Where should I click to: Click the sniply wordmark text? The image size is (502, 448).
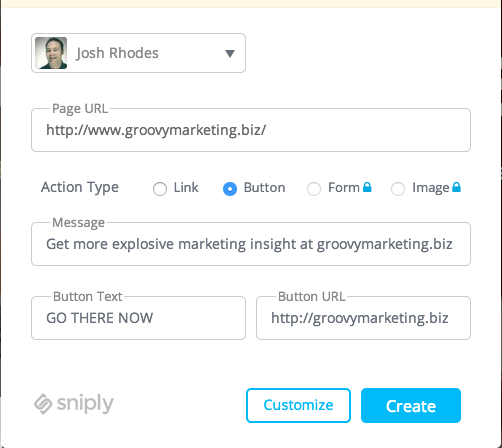point(85,404)
